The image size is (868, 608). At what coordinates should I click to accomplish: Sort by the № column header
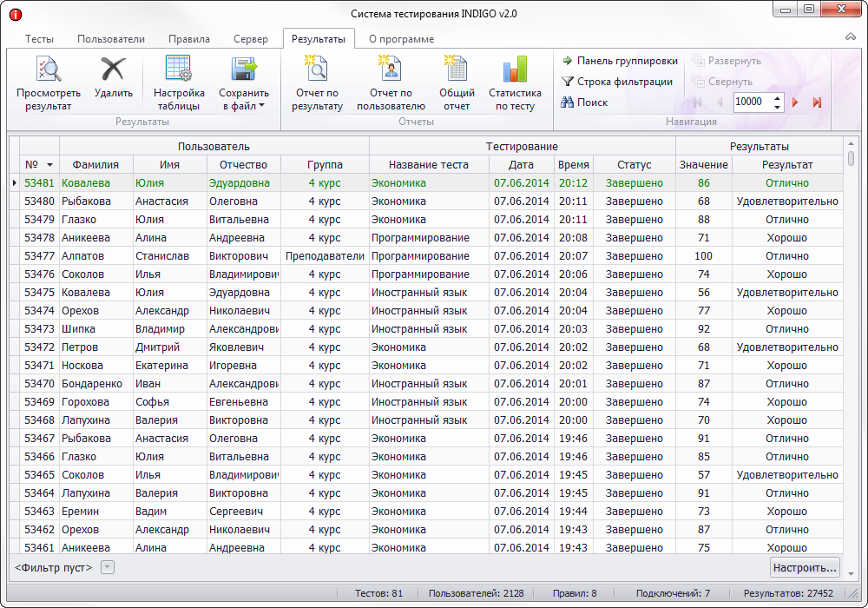click(39, 164)
